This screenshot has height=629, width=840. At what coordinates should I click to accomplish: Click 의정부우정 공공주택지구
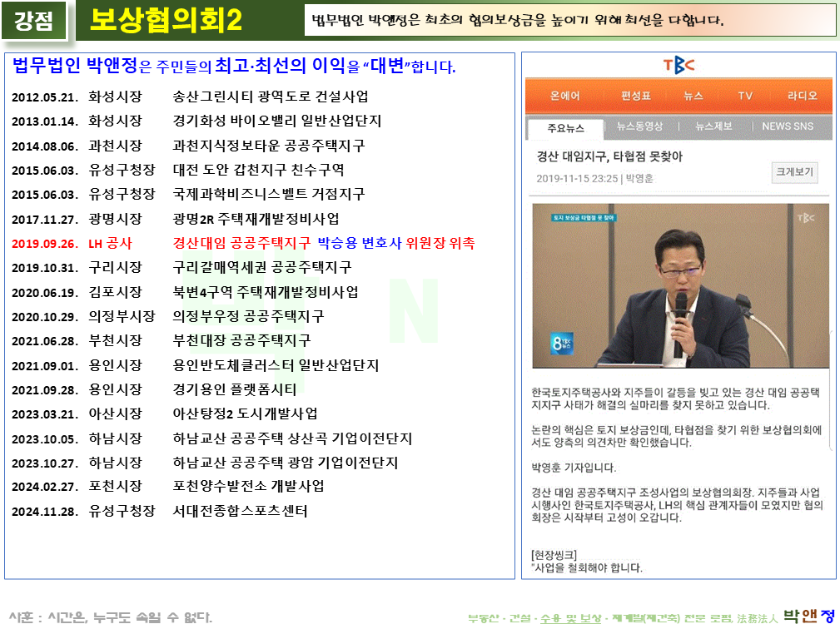(249, 316)
